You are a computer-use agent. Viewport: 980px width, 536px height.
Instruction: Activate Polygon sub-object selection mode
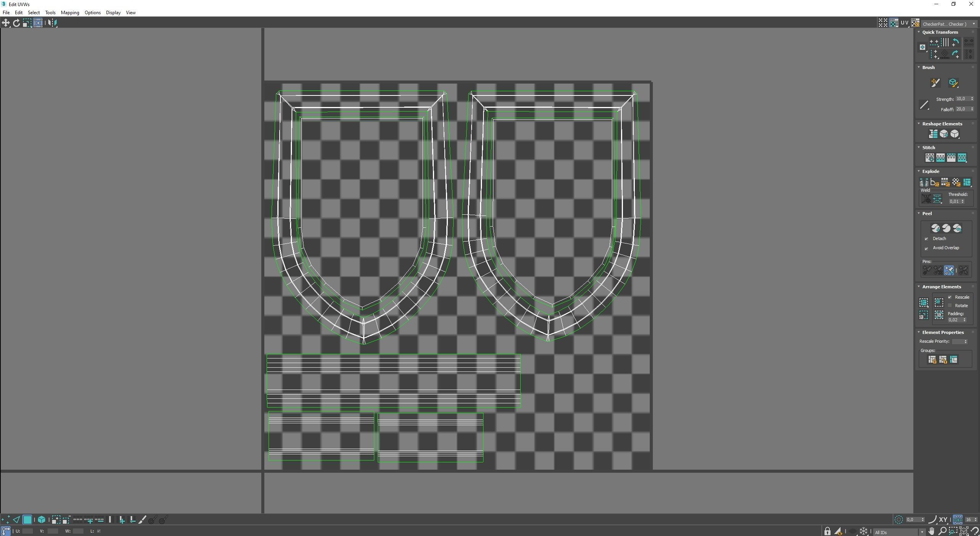(x=27, y=520)
